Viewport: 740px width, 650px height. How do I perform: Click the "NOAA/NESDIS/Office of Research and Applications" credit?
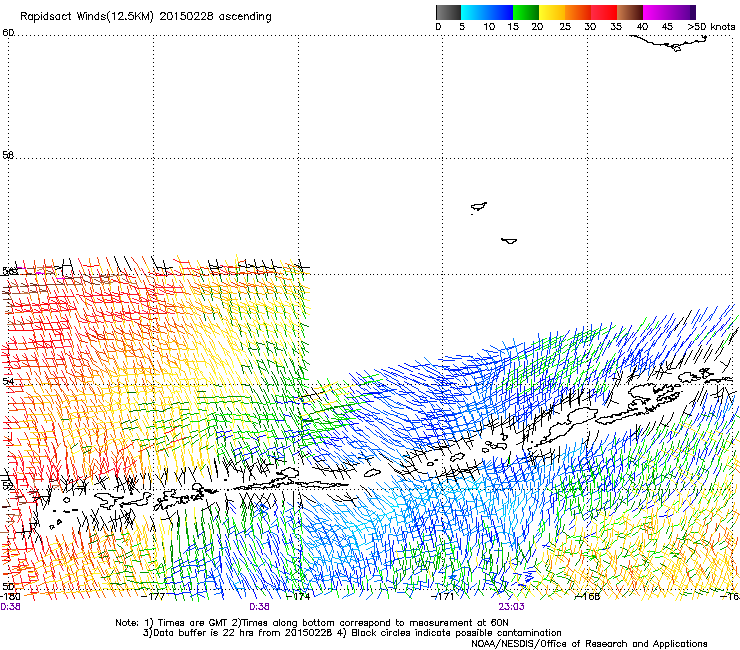pyautogui.click(x=589, y=644)
